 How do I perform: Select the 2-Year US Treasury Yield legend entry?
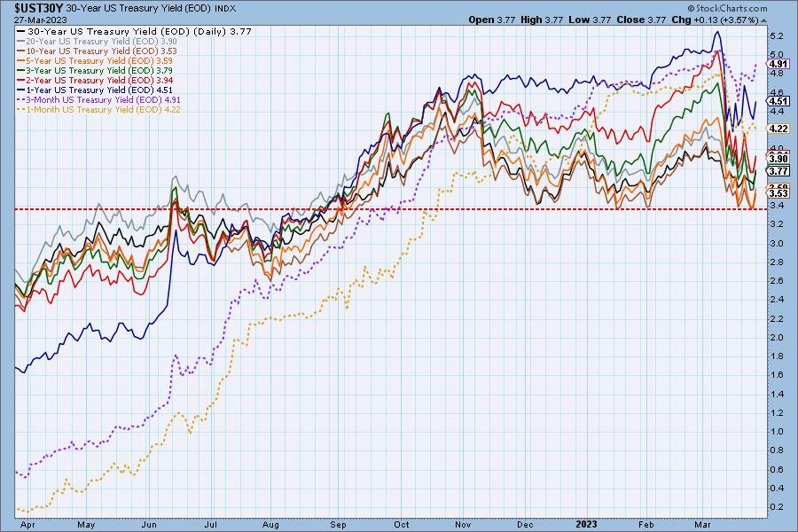click(x=95, y=80)
